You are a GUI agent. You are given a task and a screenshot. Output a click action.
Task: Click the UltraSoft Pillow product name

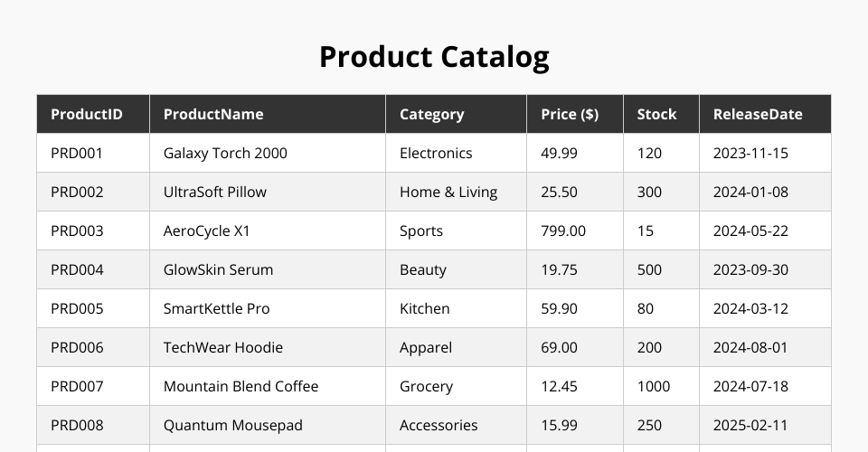point(215,192)
